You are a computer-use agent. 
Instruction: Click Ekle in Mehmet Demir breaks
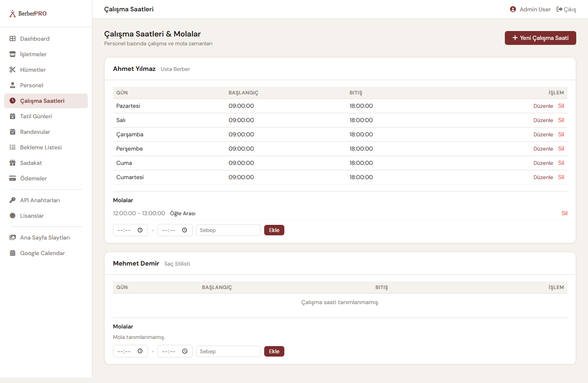[x=274, y=352]
